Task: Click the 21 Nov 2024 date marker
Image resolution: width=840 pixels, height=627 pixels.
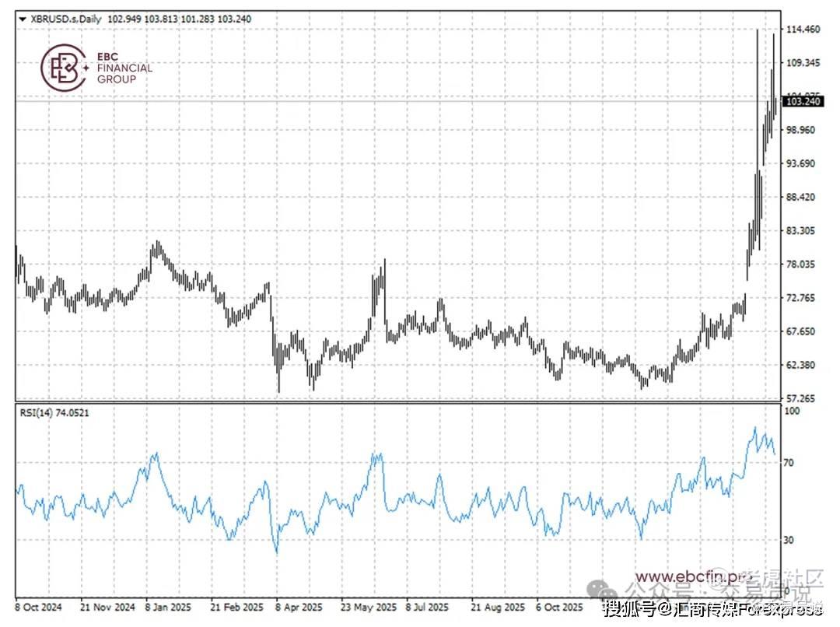Action: pos(107,608)
